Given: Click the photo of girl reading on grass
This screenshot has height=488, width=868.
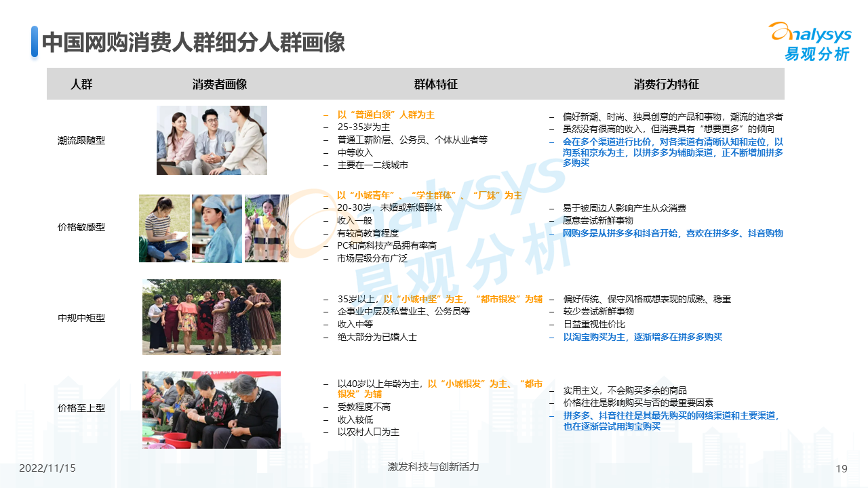Looking at the screenshot, I should coord(164,228).
